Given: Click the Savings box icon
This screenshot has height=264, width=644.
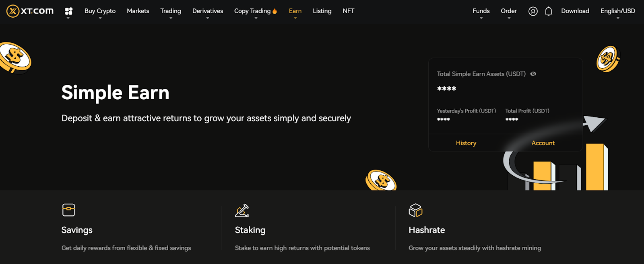Looking at the screenshot, I should click(x=68, y=210).
